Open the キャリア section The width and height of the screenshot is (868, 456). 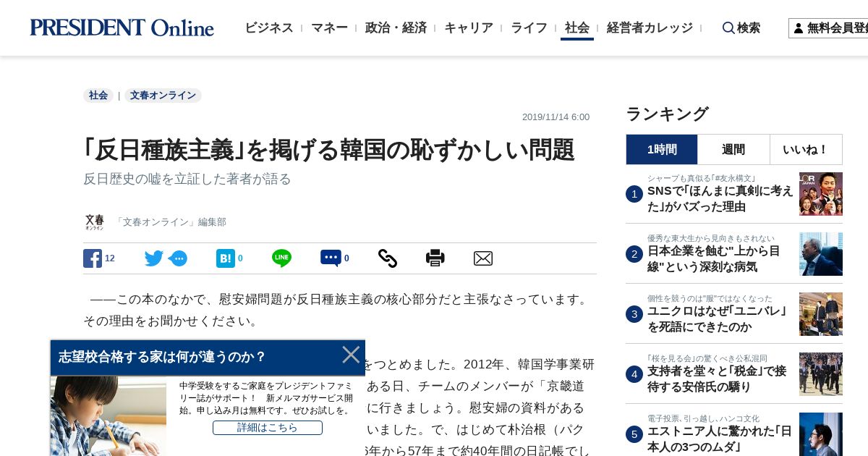tap(469, 28)
